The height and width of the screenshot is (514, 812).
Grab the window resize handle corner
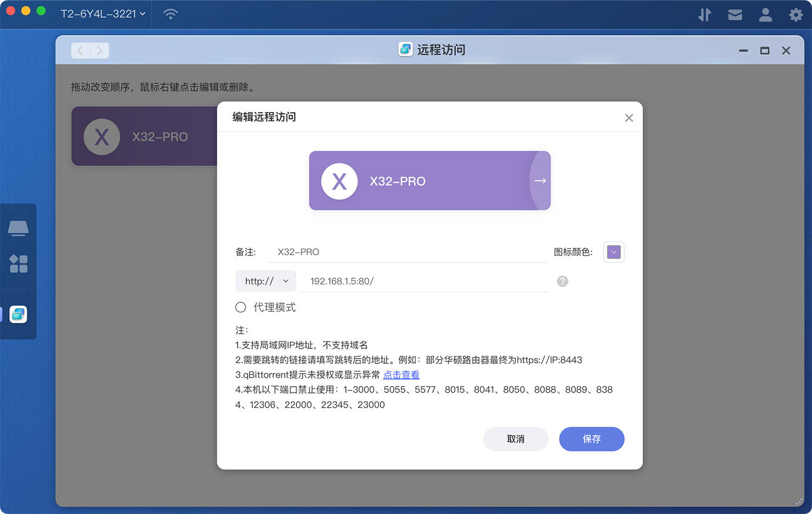tap(799, 502)
